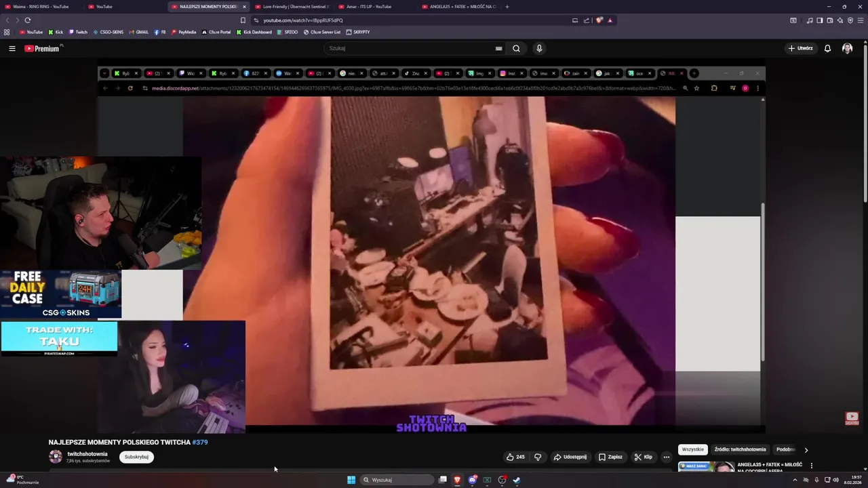This screenshot has width=868, height=488.
Task: Go back with the browser back arrow
Action: tap(7, 20)
